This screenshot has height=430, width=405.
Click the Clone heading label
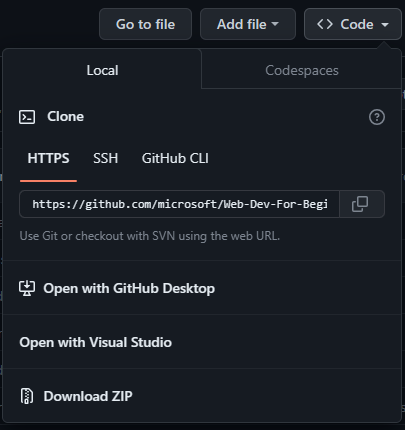click(65, 117)
